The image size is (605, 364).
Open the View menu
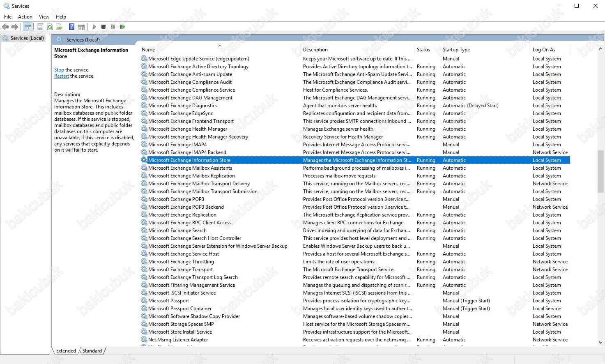click(x=44, y=17)
